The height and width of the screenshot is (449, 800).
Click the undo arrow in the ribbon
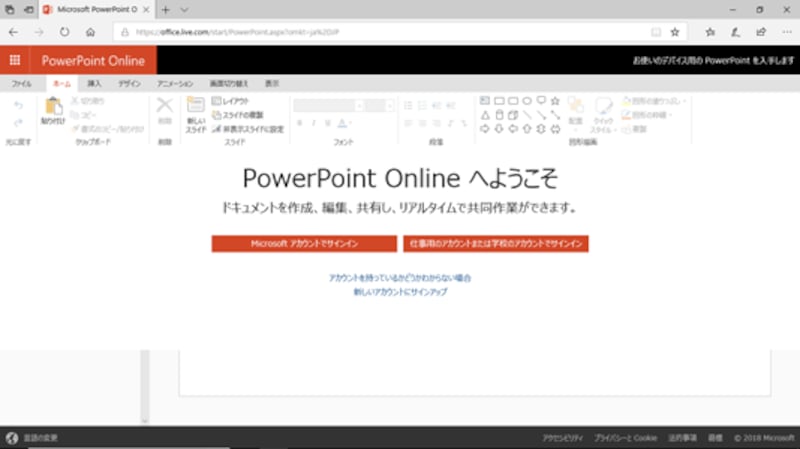pyautogui.click(x=18, y=106)
